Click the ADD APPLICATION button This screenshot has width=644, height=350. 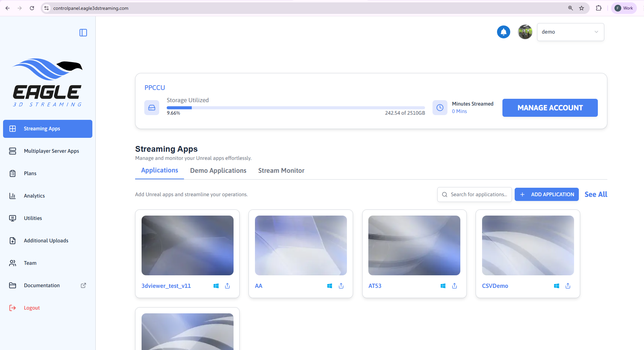point(546,195)
